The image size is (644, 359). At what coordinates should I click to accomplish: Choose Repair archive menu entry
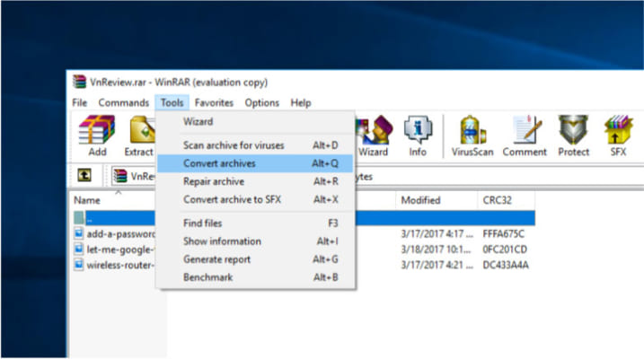[x=255, y=181]
